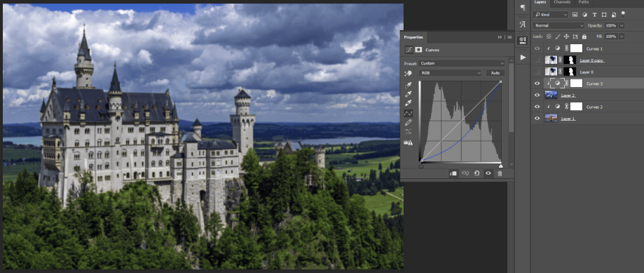This screenshot has height=273, width=644.
Task: Hide the Curves 2 layer
Action: 537,107
